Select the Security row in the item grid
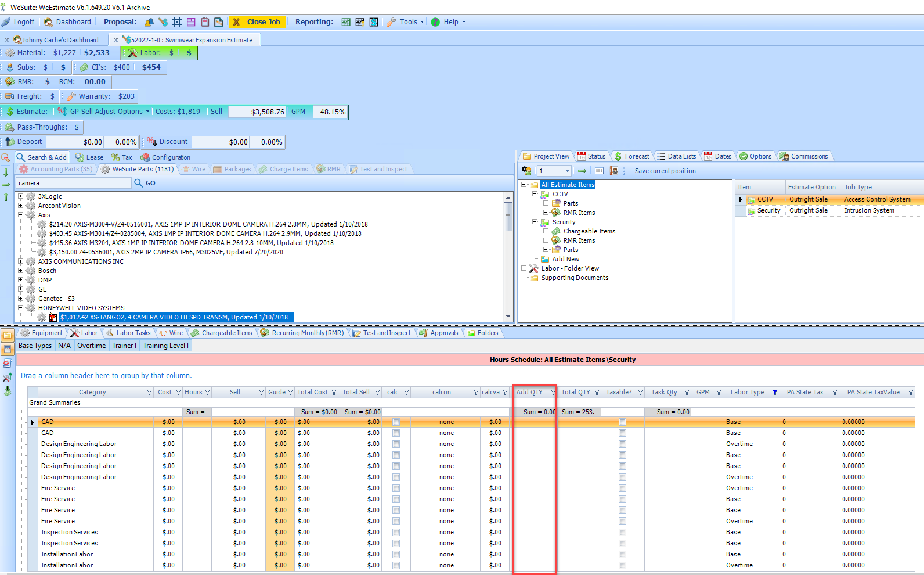The image size is (924, 575). 829,211
